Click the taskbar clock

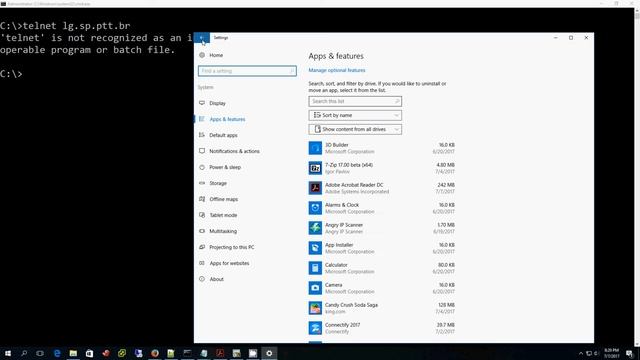tap(611, 353)
